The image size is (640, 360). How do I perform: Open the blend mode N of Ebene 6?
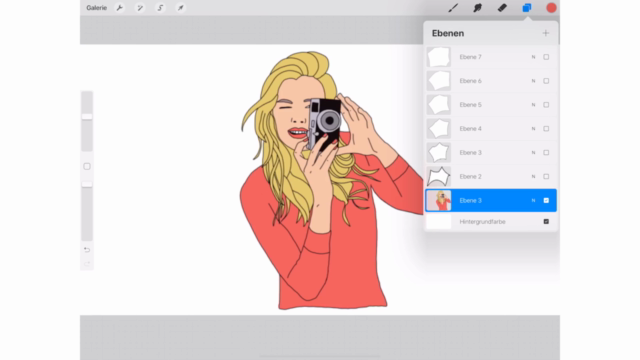pos(533,81)
